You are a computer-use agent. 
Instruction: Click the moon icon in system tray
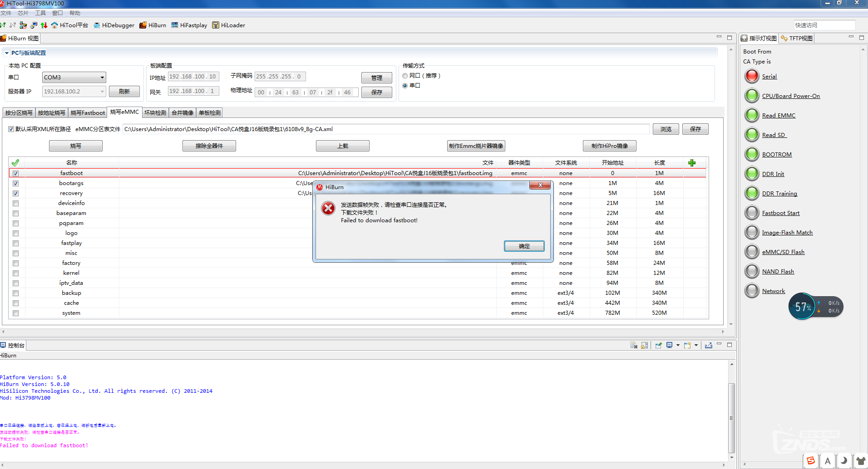(843, 461)
